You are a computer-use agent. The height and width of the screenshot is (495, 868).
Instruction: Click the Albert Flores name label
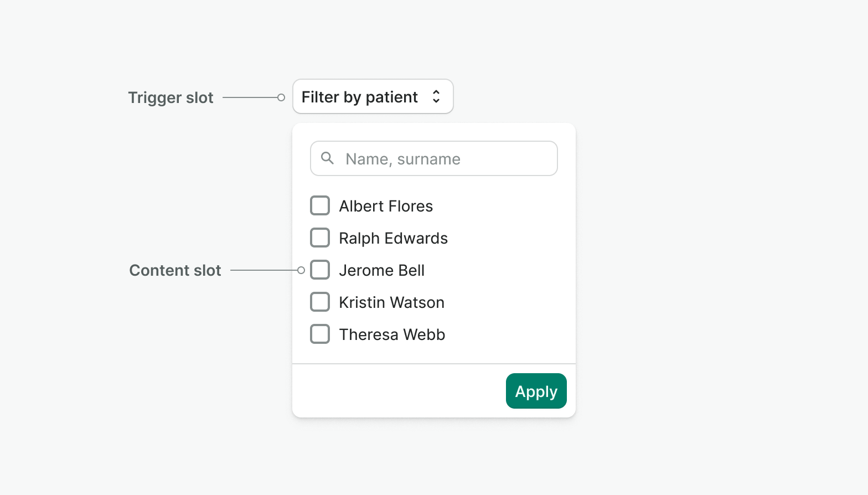[386, 206]
